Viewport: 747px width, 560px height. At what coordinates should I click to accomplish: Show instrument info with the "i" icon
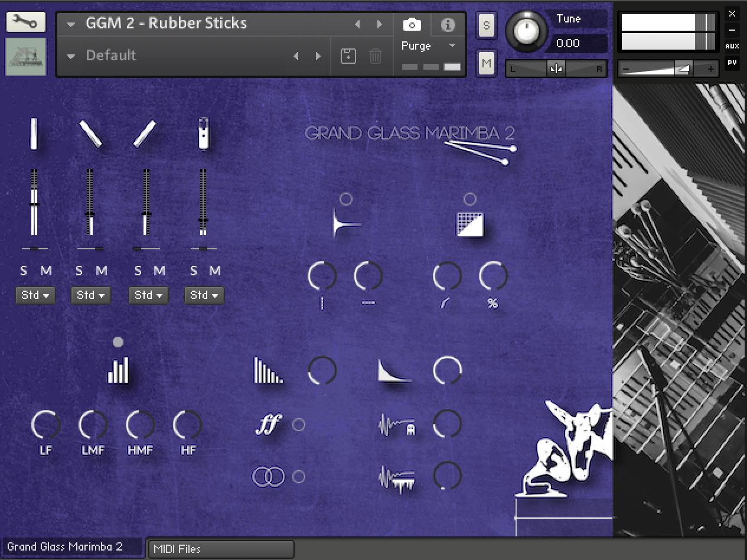[x=448, y=25]
